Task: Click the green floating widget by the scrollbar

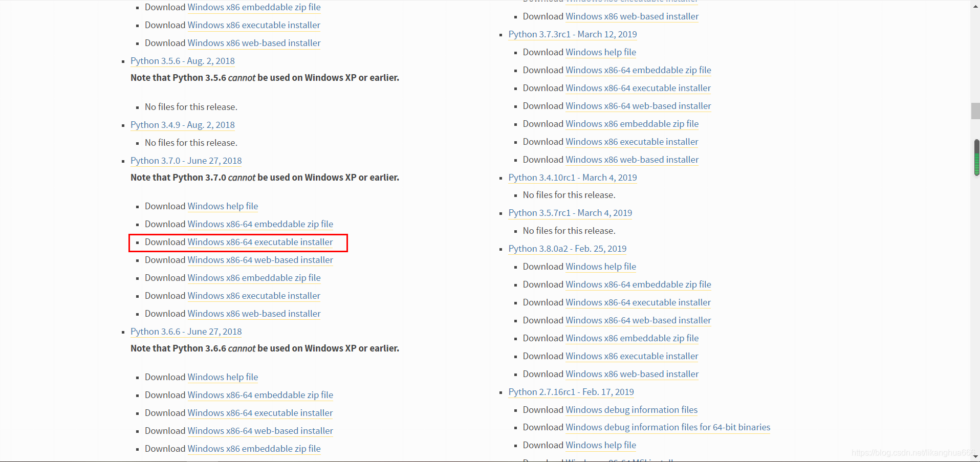Action: 976,158
